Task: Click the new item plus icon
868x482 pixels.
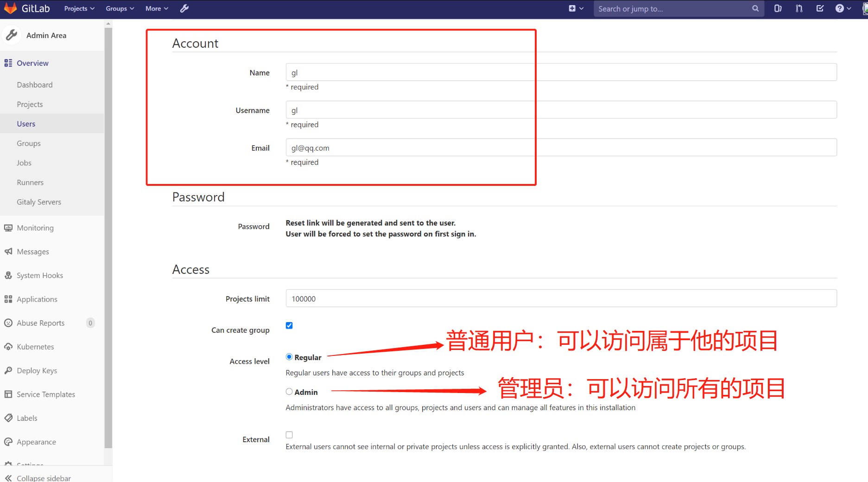Action: 572,8
